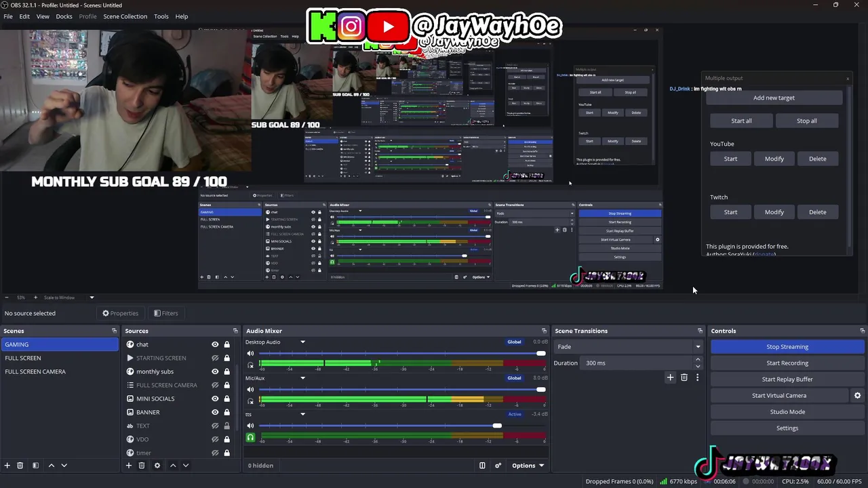Click Start under Twitch in Multiple output
868x488 pixels.
(730, 212)
